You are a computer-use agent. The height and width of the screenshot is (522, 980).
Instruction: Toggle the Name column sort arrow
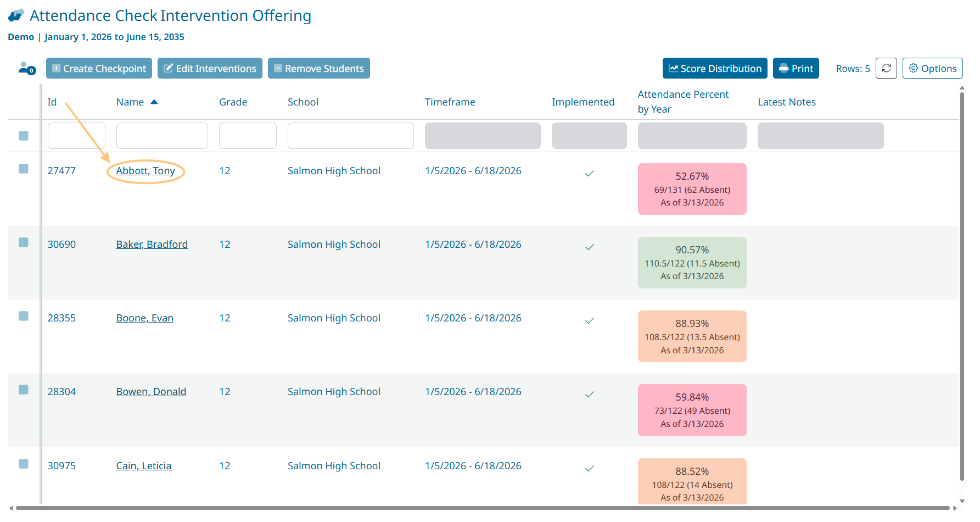tap(154, 102)
